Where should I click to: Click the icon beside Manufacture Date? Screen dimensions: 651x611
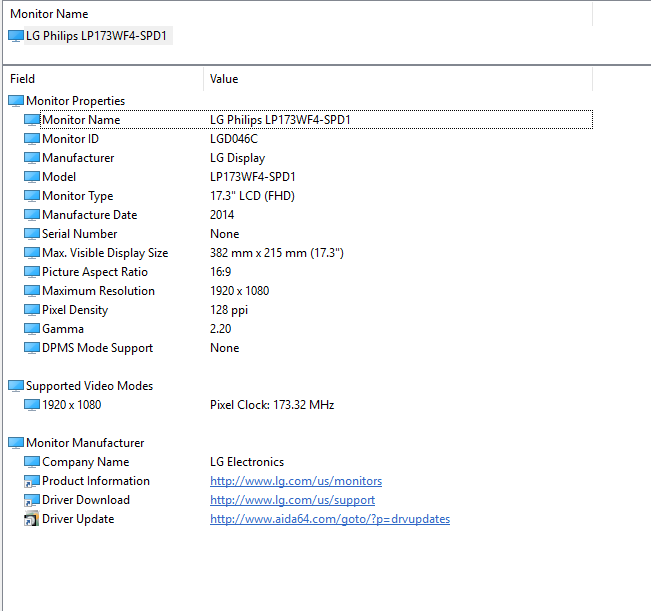pos(32,215)
